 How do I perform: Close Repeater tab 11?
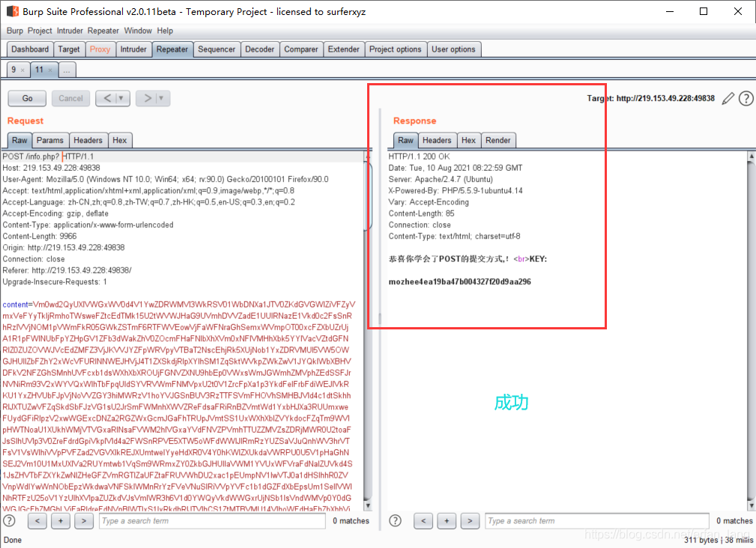tap(49, 70)
